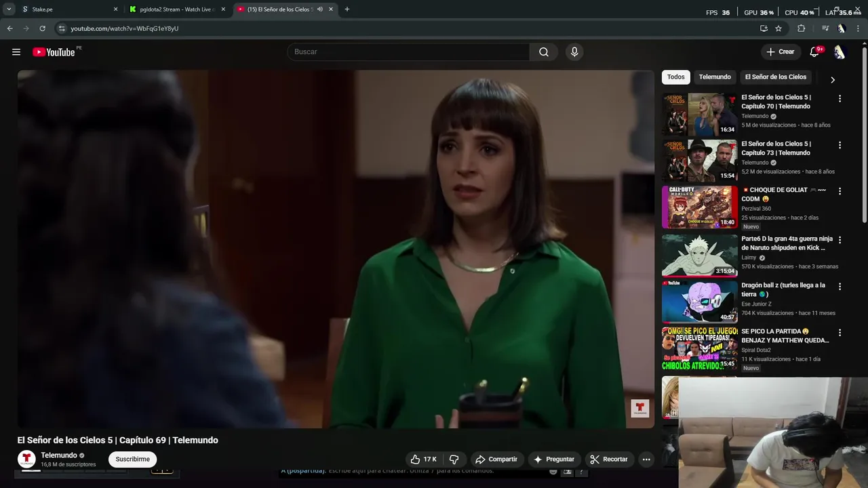Click the search magnifier button

[x=544, y=52]
